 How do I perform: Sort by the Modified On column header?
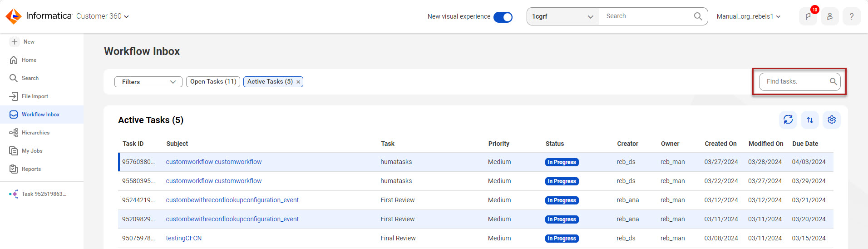[766, 144]
